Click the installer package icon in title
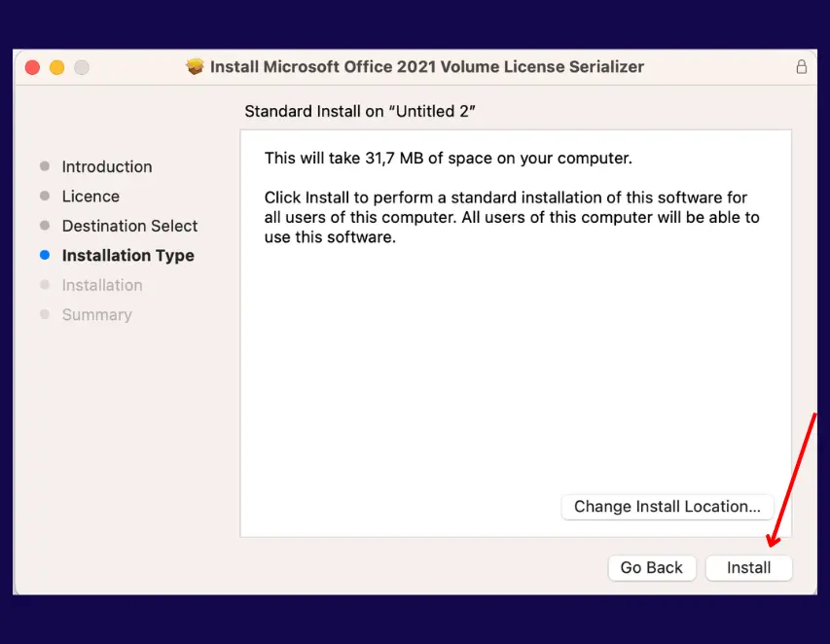This screenshot has height=644, width=830. coord(195,67)
